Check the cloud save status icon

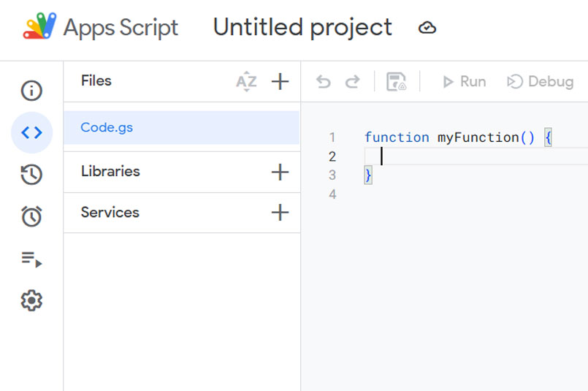[x=427, y=28]
